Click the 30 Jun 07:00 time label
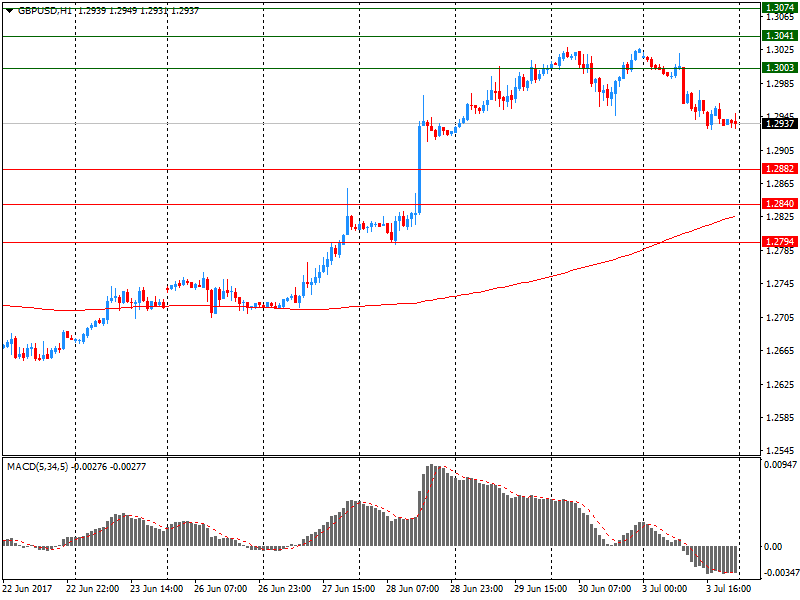 click(605, 589)
